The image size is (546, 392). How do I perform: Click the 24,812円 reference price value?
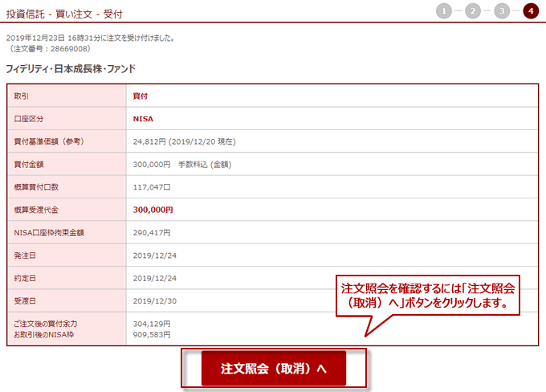tap(149, 142)
